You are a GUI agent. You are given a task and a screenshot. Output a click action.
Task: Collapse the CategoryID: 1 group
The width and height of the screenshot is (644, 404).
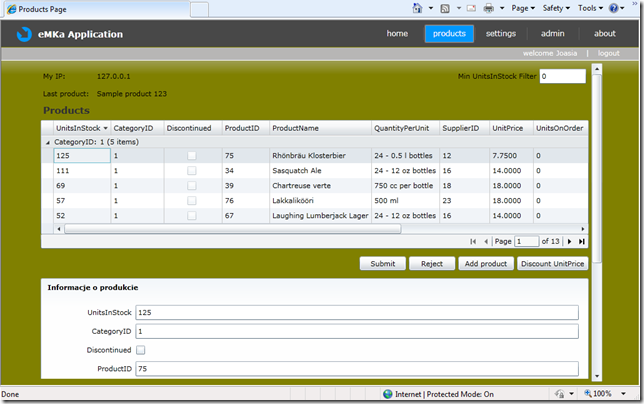click(x=48, y=142)
